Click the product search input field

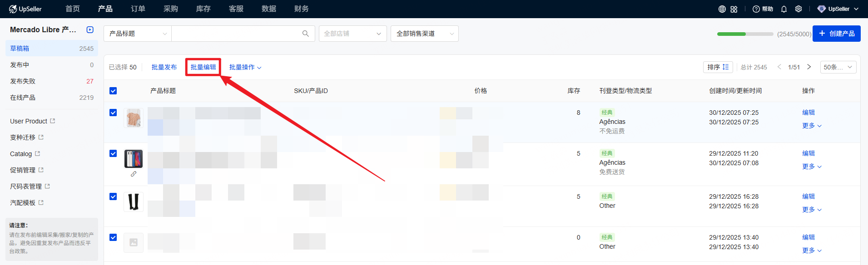pyautogui.click(x=236, y=34)
